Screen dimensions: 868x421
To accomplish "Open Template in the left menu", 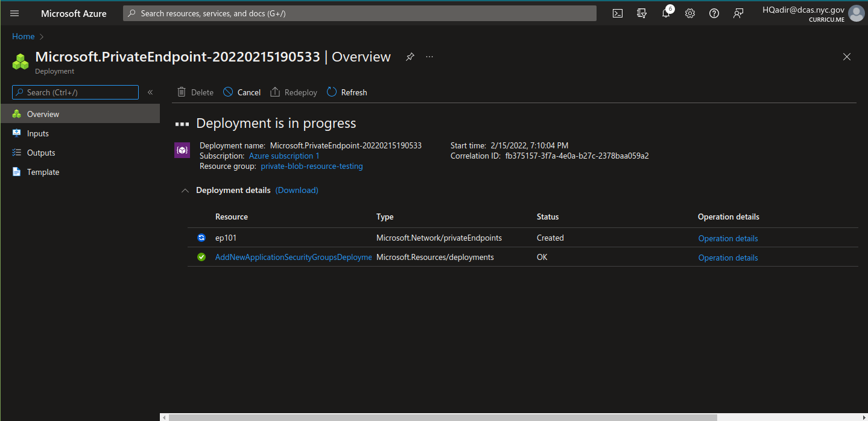I will click(x=80, y=172).
